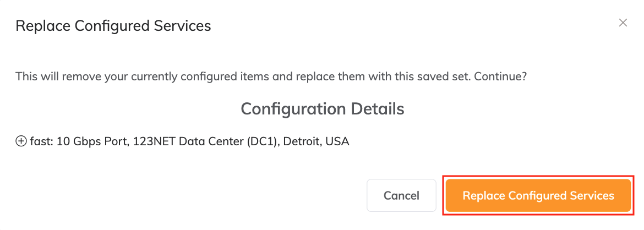Open the collapsed 10 Gbps Port row
644x230 pixels.
pyautogui.click(x=21, y=141)
